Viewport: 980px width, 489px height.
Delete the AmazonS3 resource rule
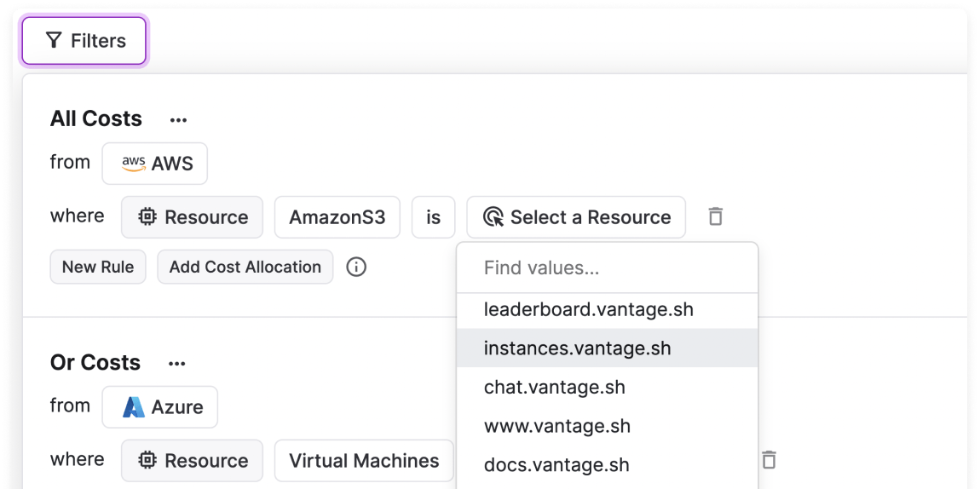click(x=716, y=217)
